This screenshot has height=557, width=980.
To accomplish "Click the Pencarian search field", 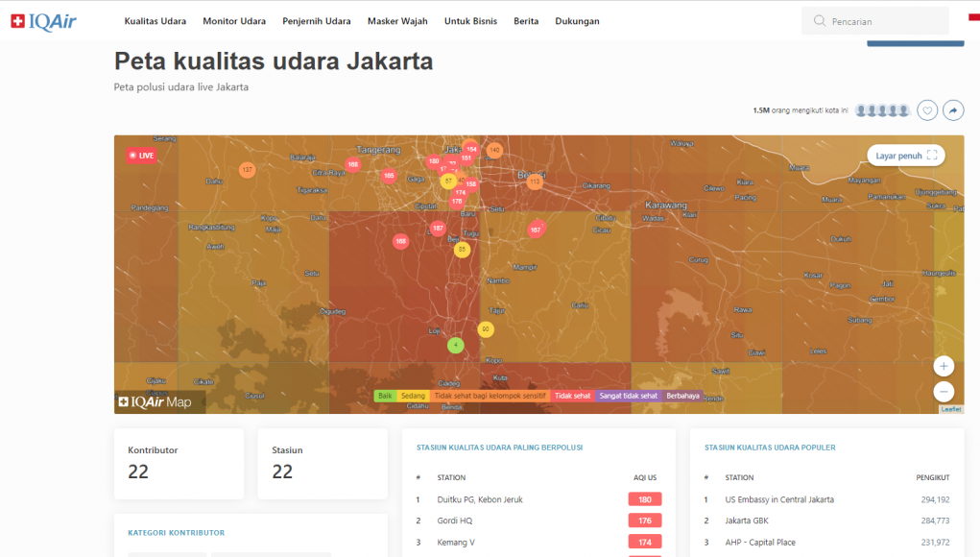I will [x=883, y=21].
